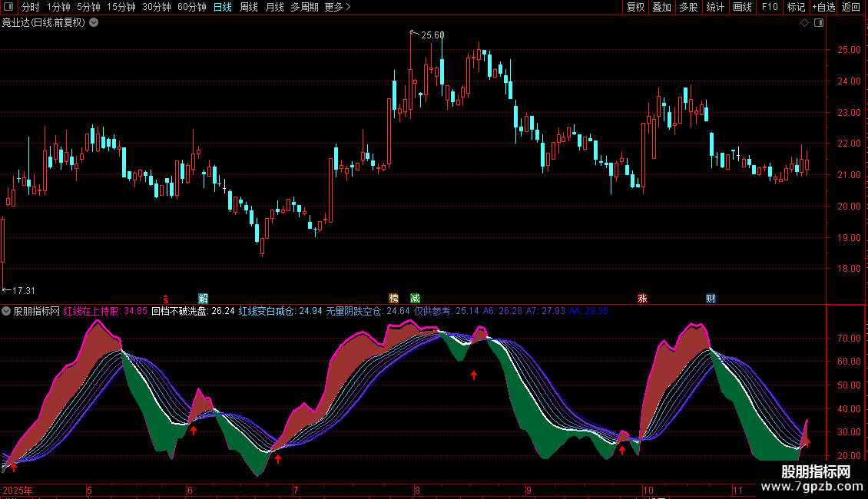Click the red buy arrow near mid-August

[474, 375]
